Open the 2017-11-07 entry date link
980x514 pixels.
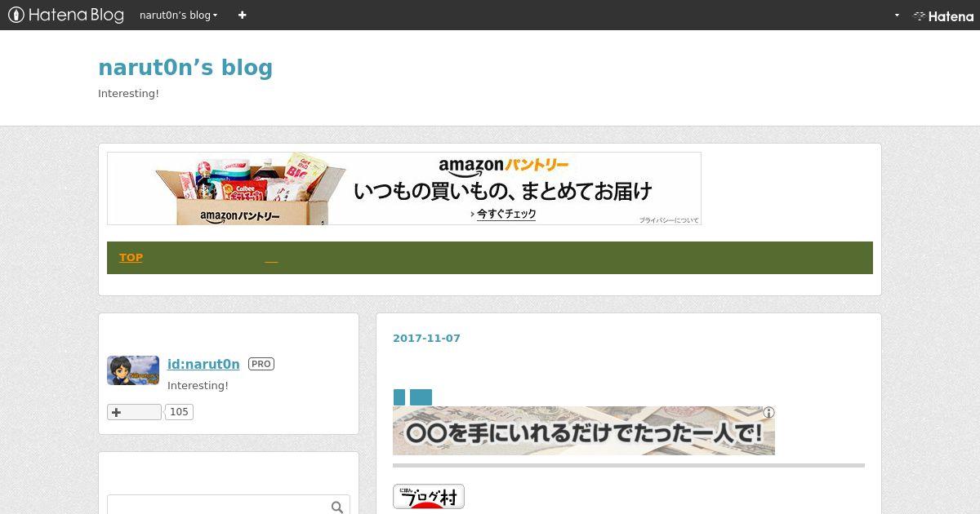[426, 338]
